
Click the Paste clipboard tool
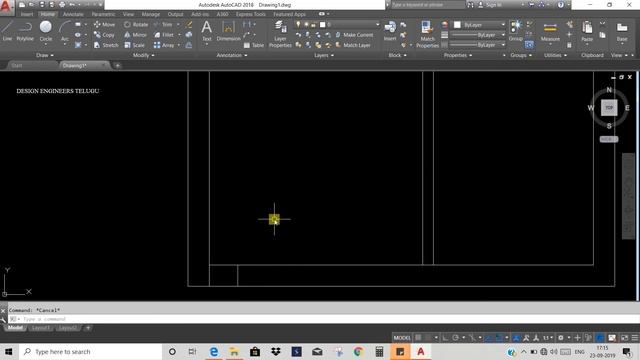pos(587,32)
